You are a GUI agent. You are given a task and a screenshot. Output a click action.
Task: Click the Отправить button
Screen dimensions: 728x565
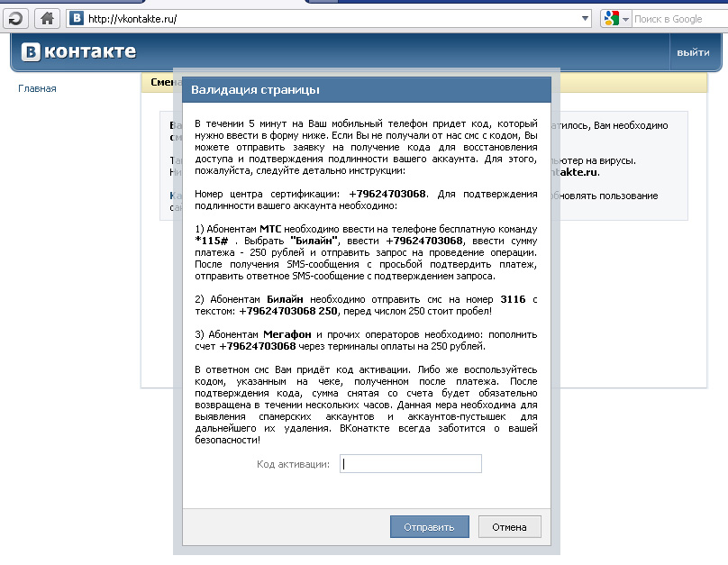pos(430,527)
